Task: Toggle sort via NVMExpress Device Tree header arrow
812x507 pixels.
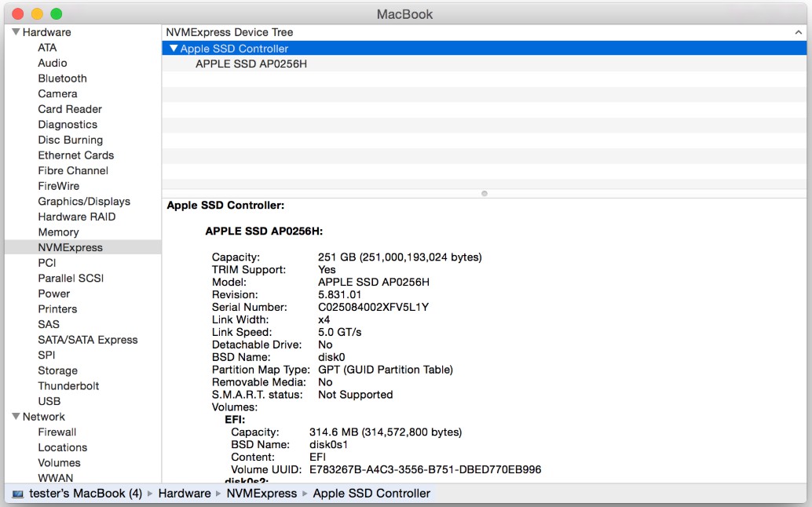Action: [798, 32]
